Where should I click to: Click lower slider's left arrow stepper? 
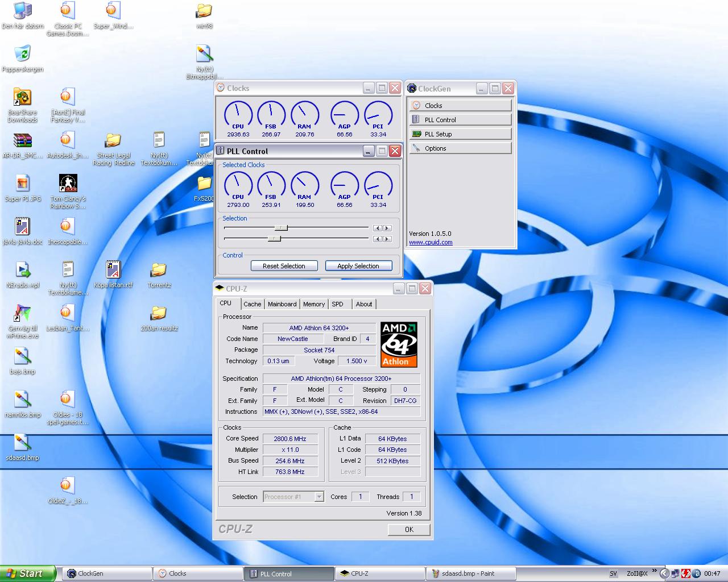click(x=378, y=239)
